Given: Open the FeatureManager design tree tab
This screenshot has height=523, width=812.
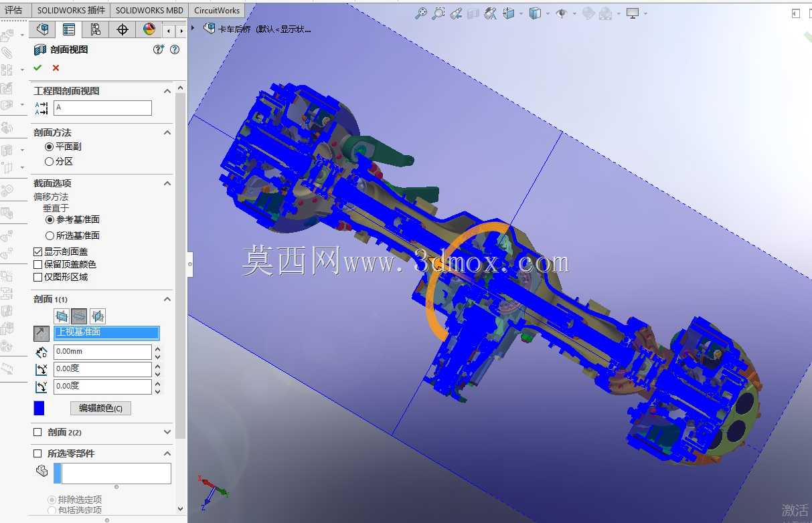Looking at the screenshot, I should [x=42, y=29].
